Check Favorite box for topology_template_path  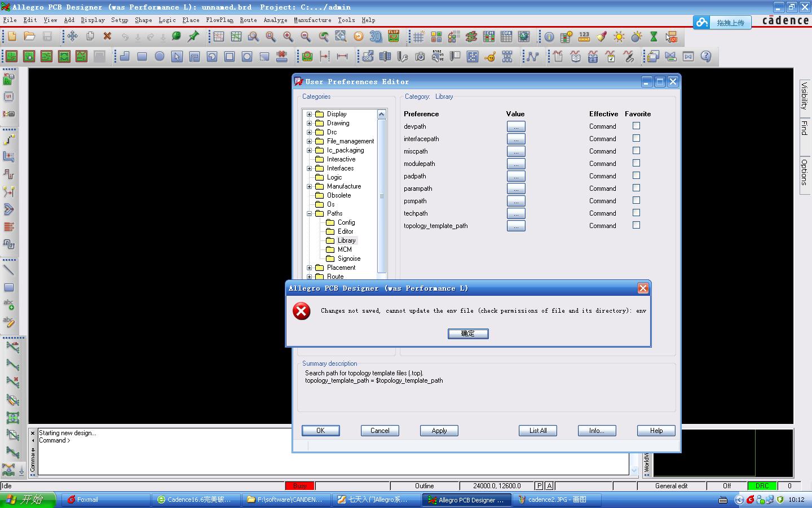636,225
